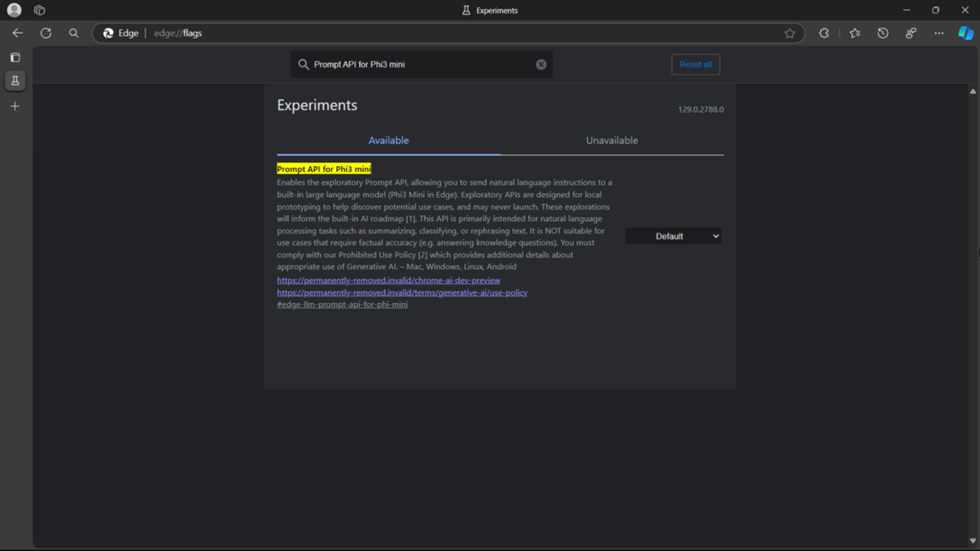Toggle the tab actions menu in sidebar

coord(15,57)
